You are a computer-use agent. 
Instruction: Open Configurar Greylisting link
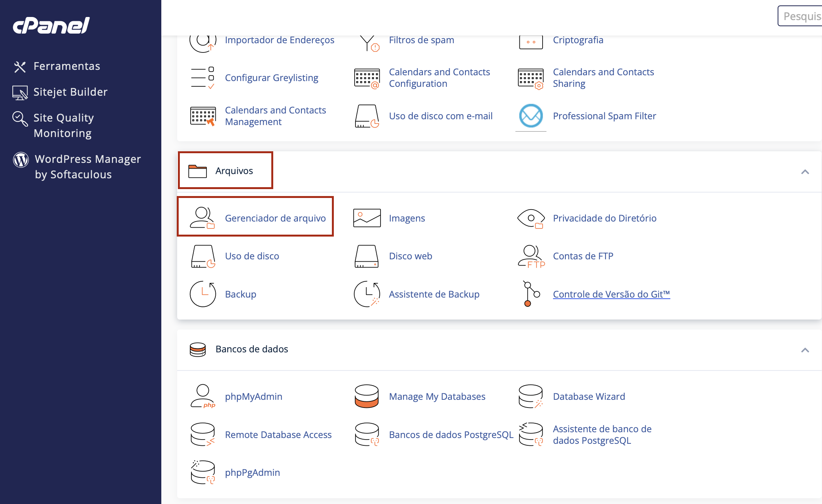[271, 78]
